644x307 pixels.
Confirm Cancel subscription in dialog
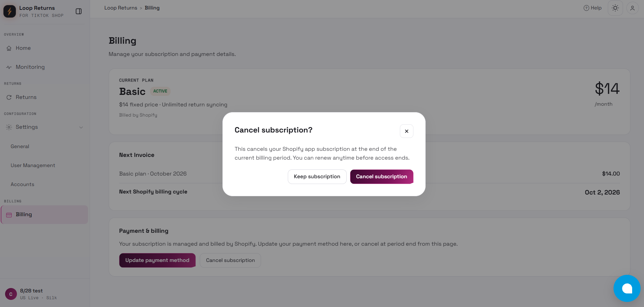coord(382,177)
